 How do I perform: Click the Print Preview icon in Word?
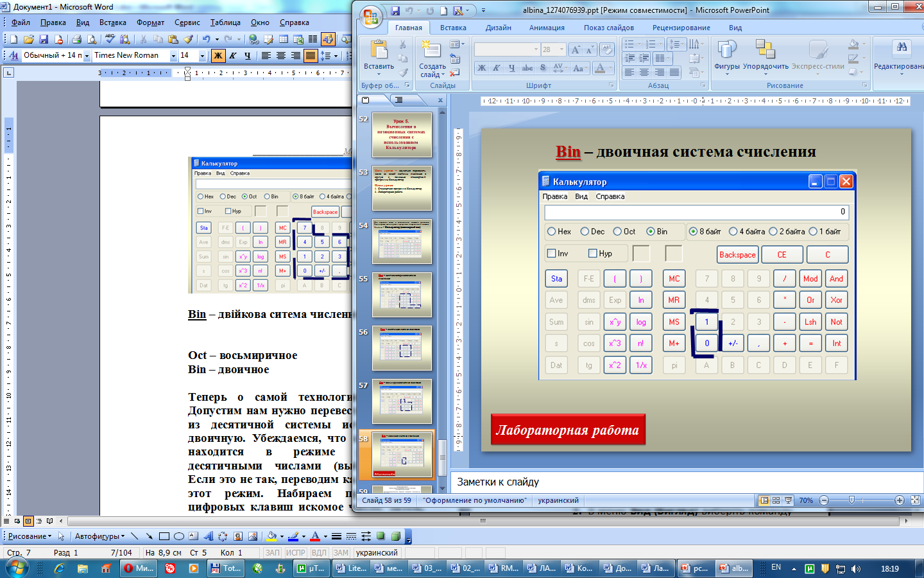click(x=92, y=39)
